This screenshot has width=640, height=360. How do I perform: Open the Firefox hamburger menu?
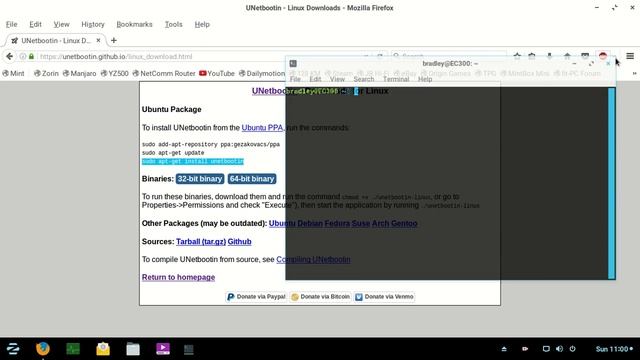pyautogui.click(x=630, y=56)
